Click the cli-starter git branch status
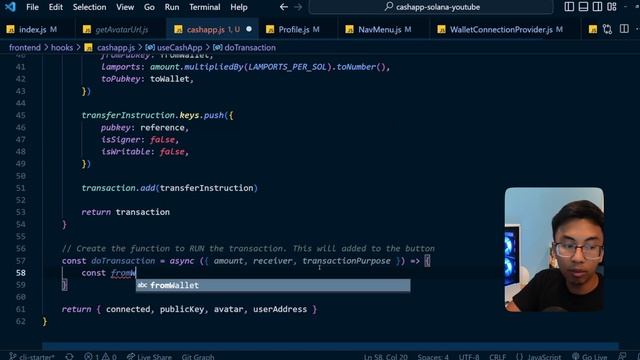The image size is (640, 360). 32,356
